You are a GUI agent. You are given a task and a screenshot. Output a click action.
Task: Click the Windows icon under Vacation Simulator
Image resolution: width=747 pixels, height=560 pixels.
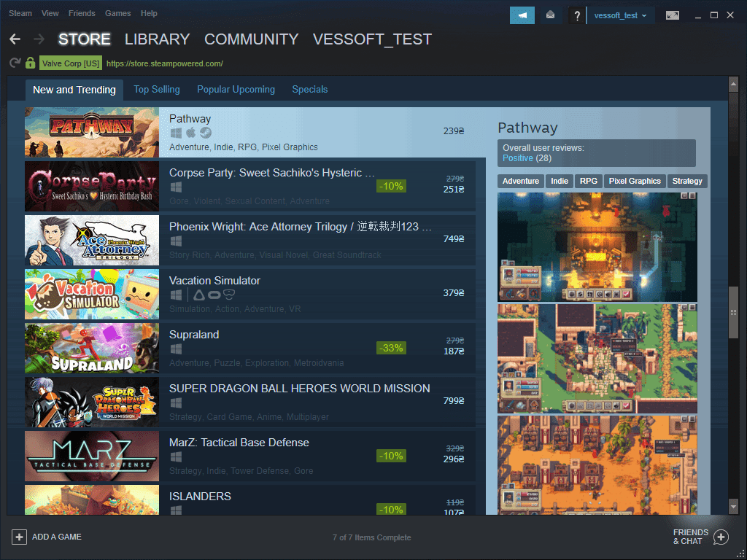pyautogui.click(x=176, y=295)
